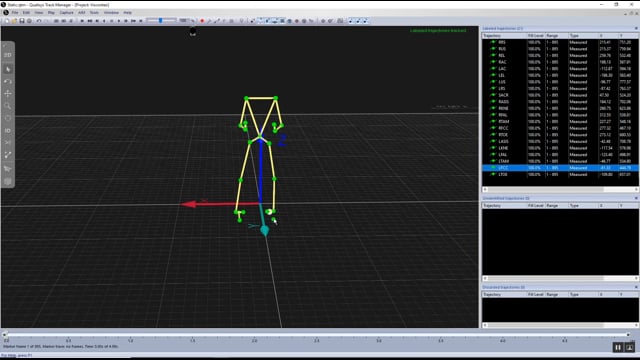The height and width of the screenshot is (360, 640).
Task: Click the play forward toolbar button
Action: 119,21
